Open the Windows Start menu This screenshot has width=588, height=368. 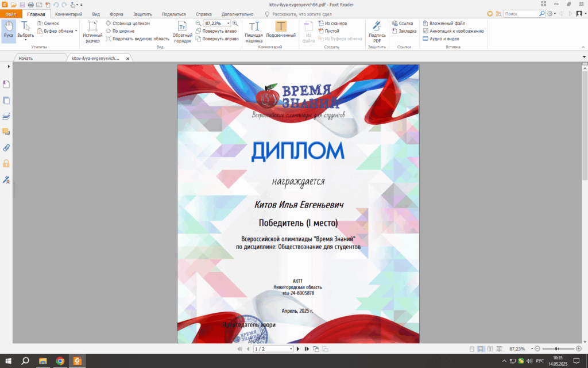[x=8, y=361]
